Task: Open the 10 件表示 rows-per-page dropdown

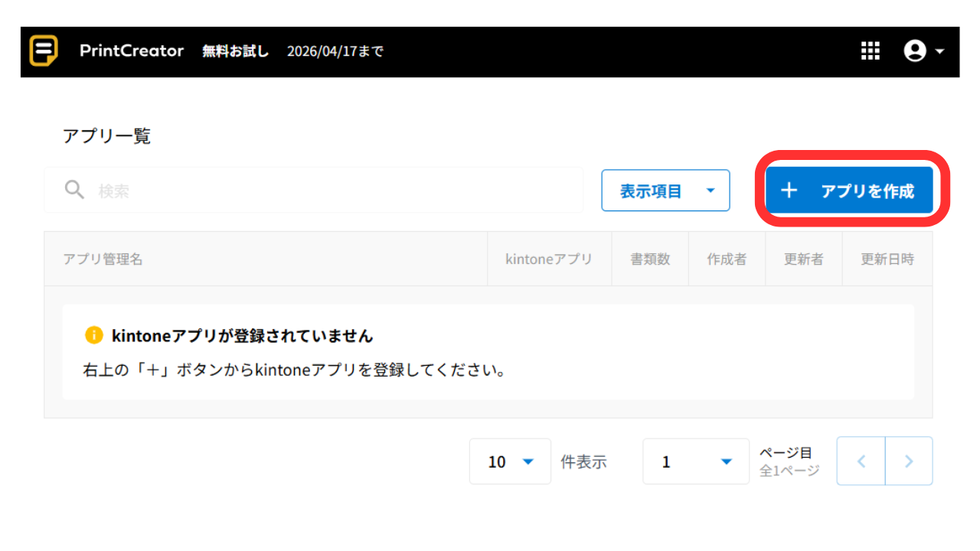Action: pos(510,461)
